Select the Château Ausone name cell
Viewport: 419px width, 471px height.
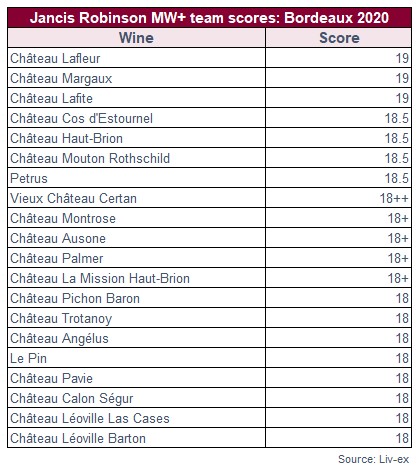[x=136, y=238]
